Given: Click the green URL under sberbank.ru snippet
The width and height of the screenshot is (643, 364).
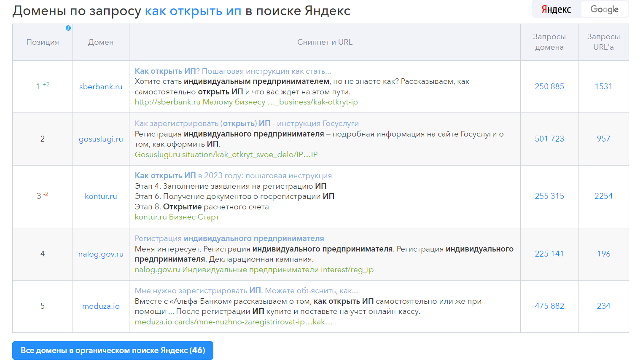Looking at the screenshot, I should (245, 102).
